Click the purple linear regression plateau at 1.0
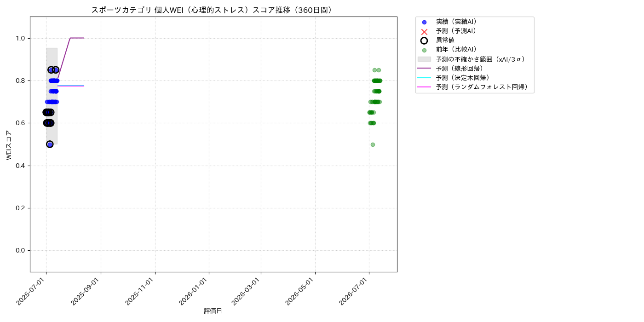644x322 pixels. [77, 38]
